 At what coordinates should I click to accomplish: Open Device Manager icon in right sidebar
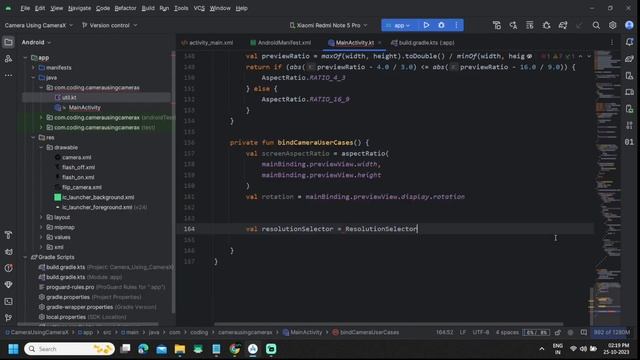point(629,76)
